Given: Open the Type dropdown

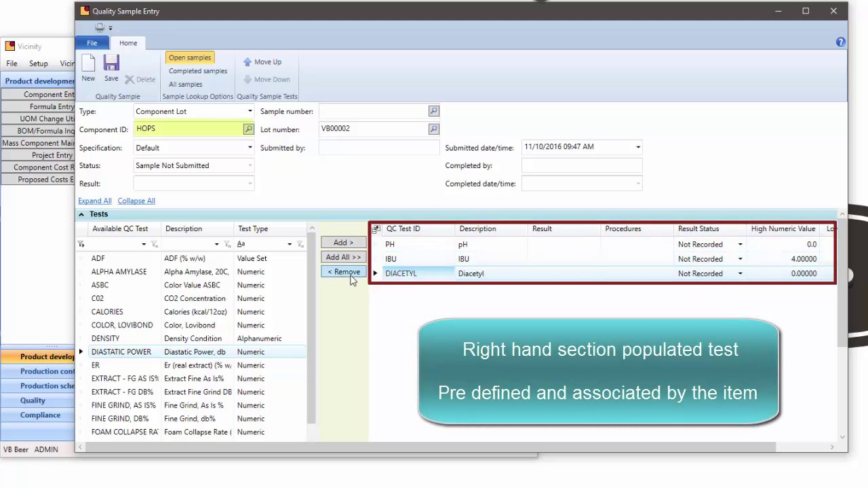Looking at the screenshot, I should tap(250, 111).
